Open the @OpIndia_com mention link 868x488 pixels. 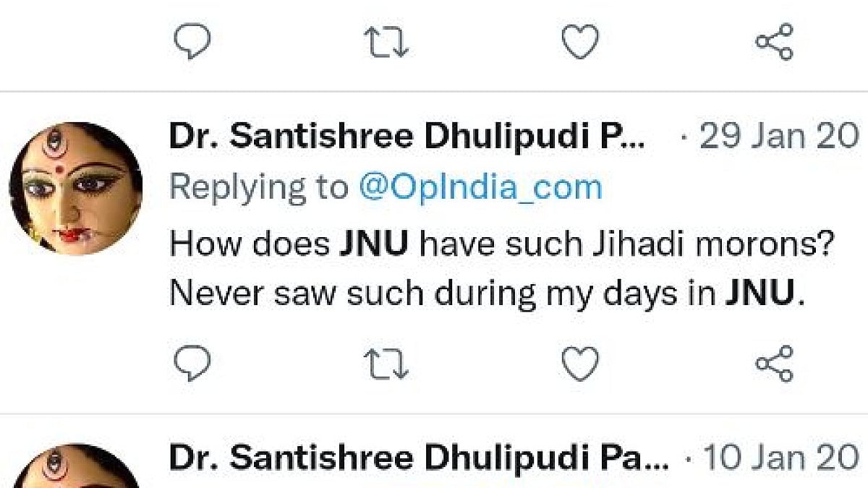pos(480,187)
